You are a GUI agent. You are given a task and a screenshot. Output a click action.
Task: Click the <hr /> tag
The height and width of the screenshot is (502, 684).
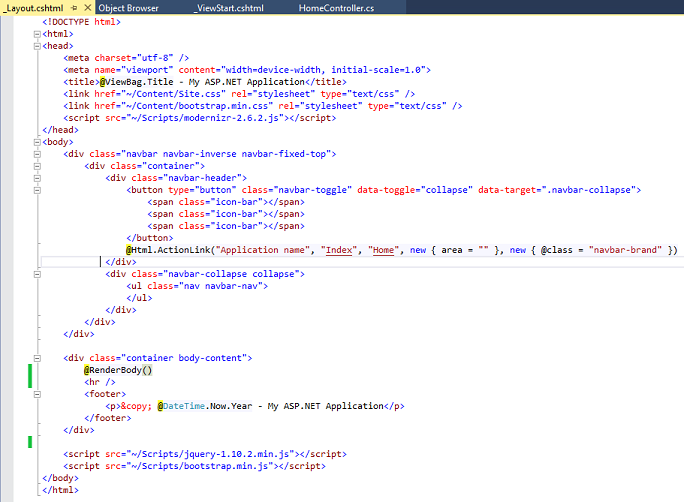(x=100, y=382)
